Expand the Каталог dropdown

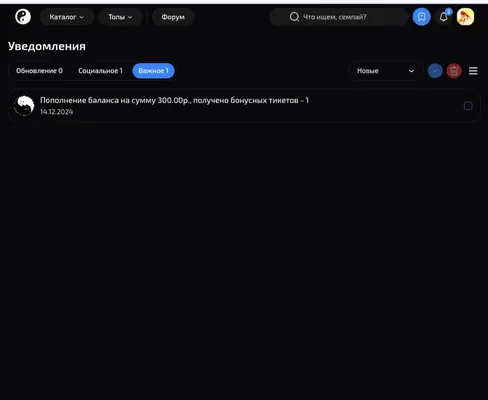(x=67, y=17)
